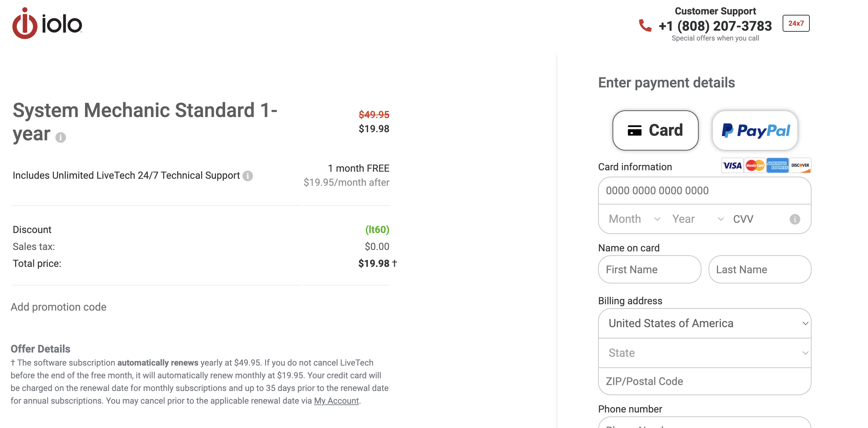Click the Visa card logo
This screenshot has width=868, height=428.
(732, 165)
